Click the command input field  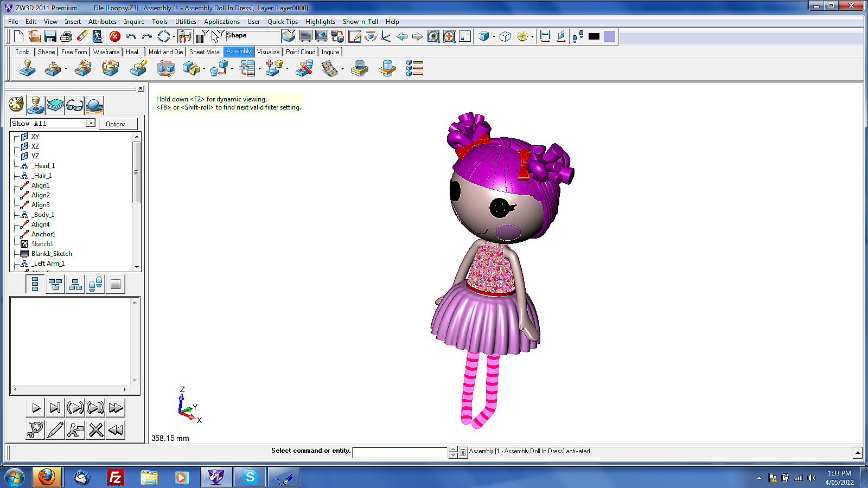click(x=400, y=452)
